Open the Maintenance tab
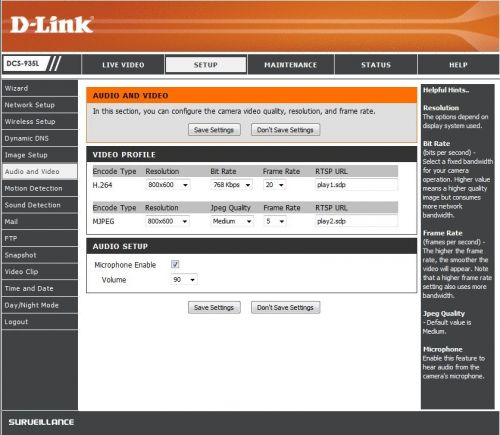The image size is (500, 435). coord(290,65)
